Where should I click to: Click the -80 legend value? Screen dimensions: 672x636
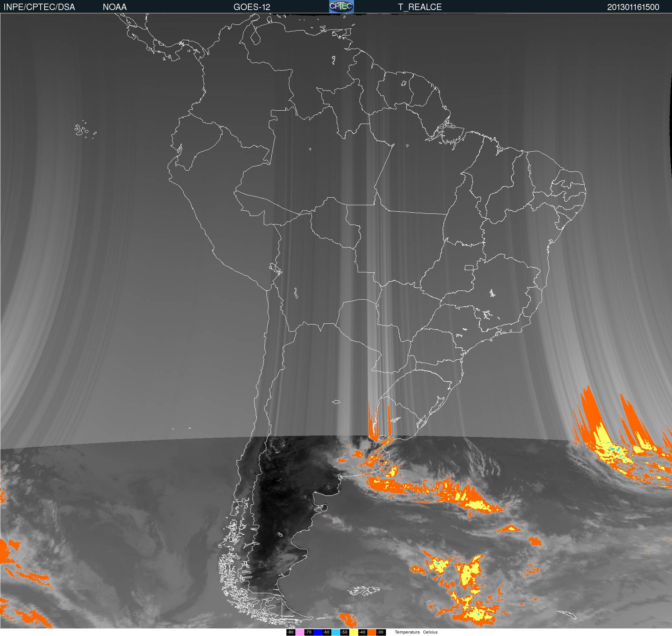290,632
